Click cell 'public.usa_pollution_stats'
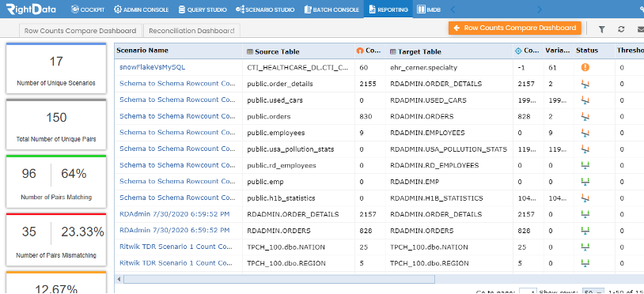Screen dimensions: 644x294 click(x=291, y=149)
